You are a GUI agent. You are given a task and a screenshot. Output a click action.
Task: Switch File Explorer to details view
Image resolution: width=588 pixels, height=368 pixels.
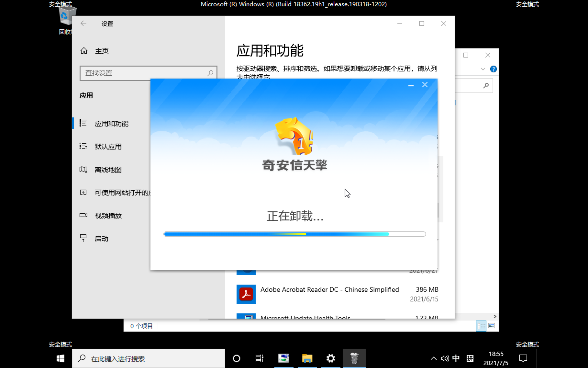tap(481, 326)
